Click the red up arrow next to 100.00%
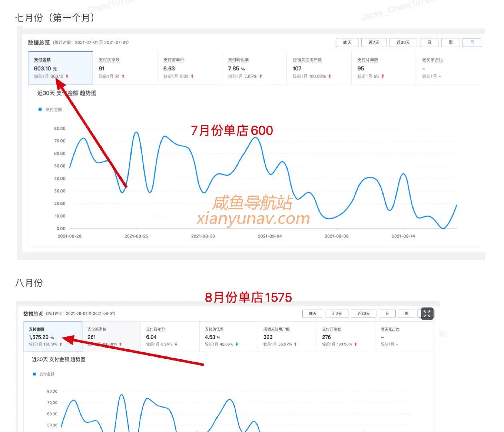Image resolution: width=504 pixels, height=432 pixels. 330,76
